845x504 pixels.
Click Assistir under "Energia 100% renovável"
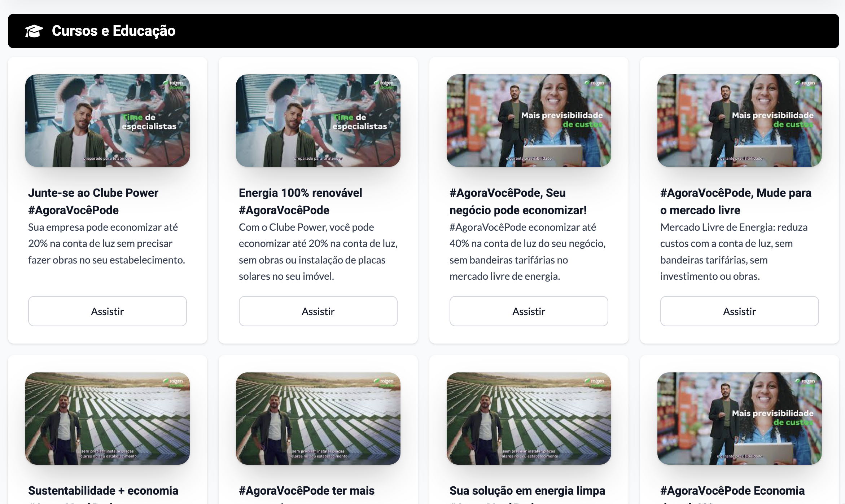[318, 311]
